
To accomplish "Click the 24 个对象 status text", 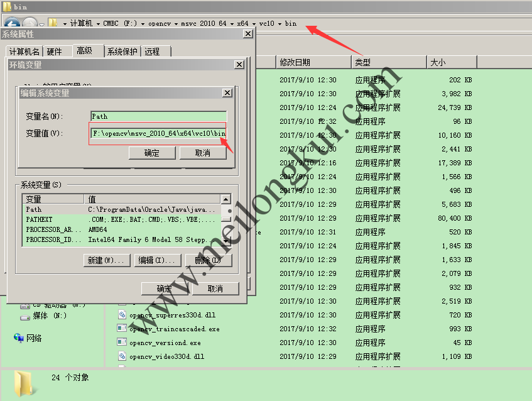I will point(70,378).
